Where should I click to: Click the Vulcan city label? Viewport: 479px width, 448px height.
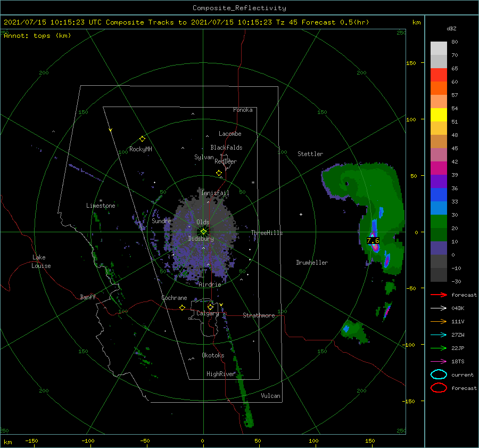(271, 396)
